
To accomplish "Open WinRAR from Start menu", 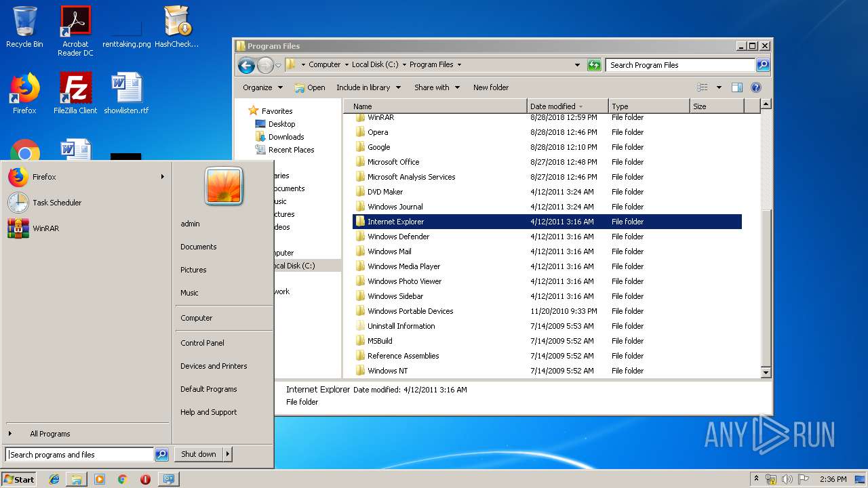I will tap(87, 228).
